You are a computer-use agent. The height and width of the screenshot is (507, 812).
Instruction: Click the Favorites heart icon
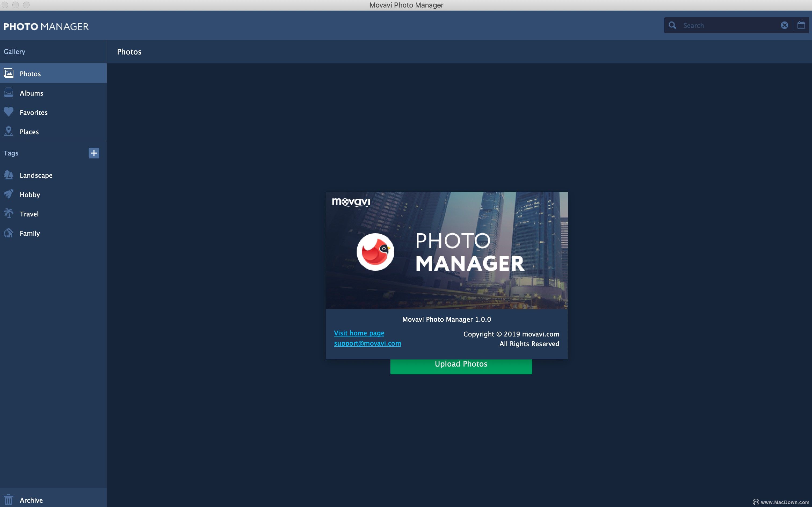click(9, 112)
